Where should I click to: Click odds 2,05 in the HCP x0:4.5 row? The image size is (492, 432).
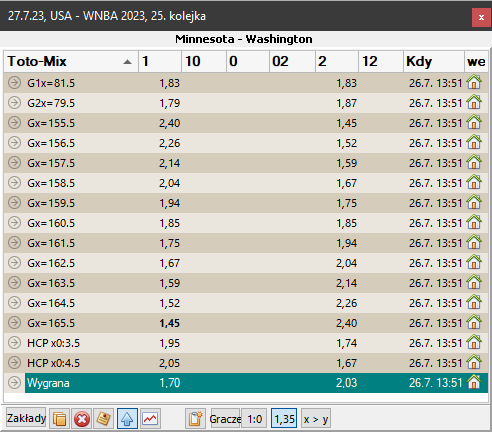[170, 363]
